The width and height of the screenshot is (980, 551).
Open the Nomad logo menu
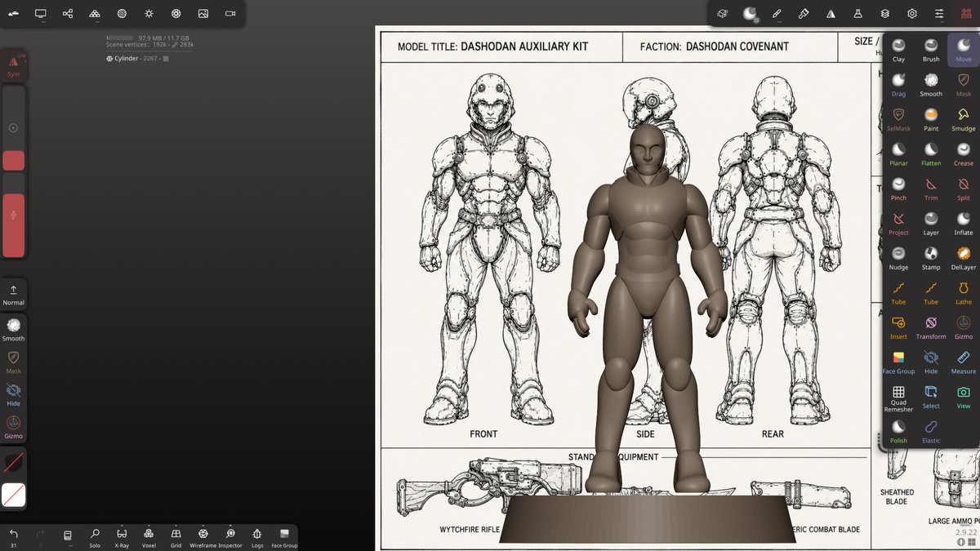tap(14, 14)
